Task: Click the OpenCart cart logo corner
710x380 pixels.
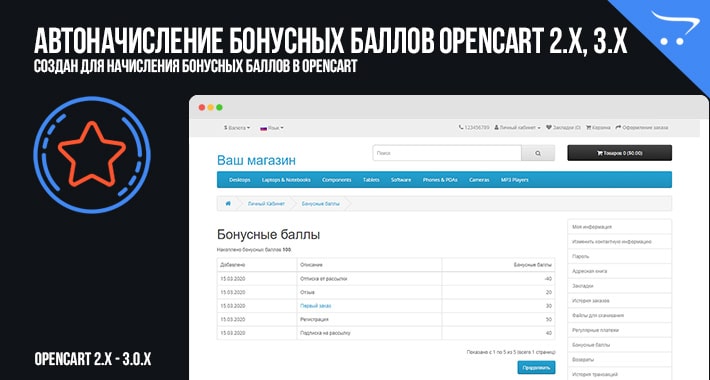Action: click(x=675, y=28)
